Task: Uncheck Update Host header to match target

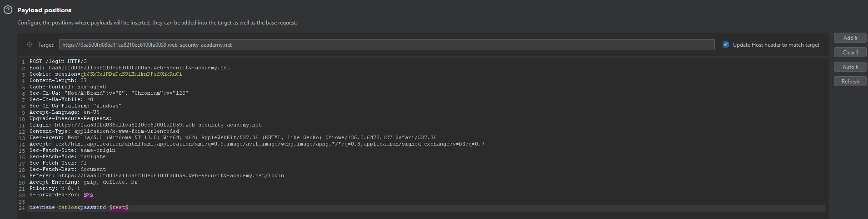Action: tap(726, 44)
